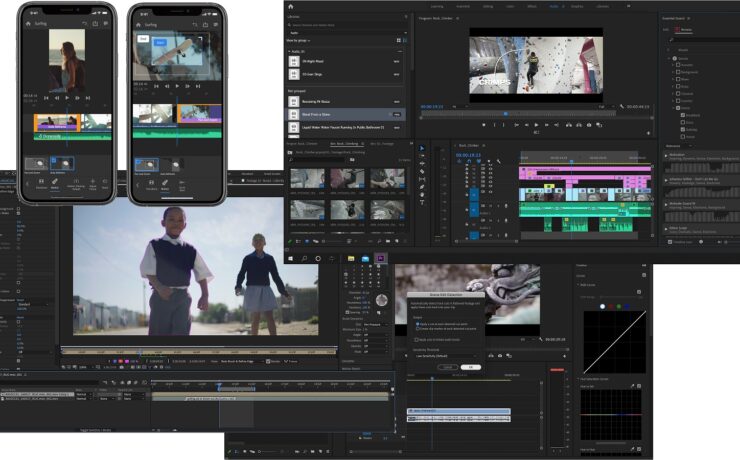Open Graphics workspace tab

tap(577, 7)
